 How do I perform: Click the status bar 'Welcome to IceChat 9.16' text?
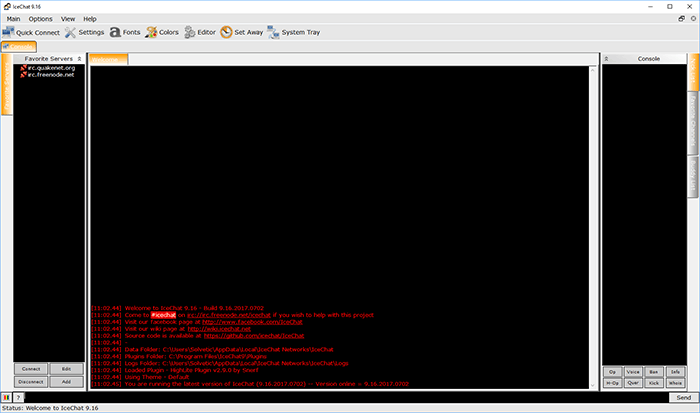[x=62, y=408]
